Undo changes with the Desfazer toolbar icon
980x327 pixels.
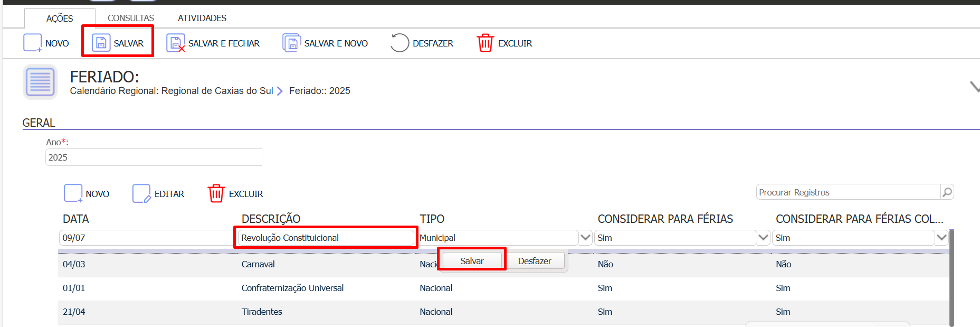(x=399, y=43)
